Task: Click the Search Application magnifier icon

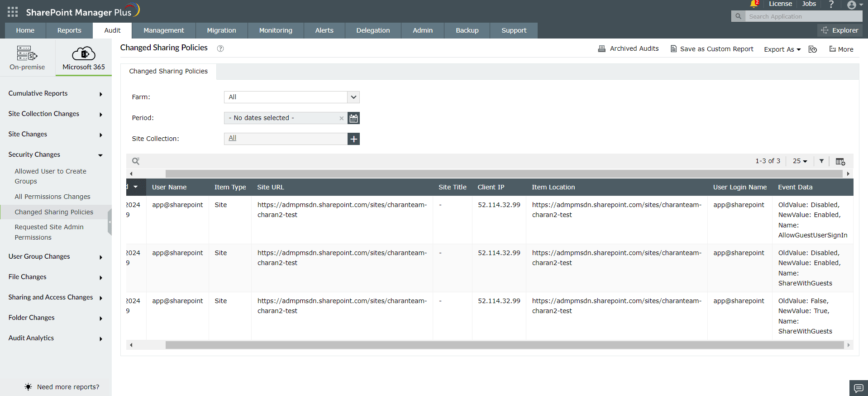Action: [x=738, y=16]
